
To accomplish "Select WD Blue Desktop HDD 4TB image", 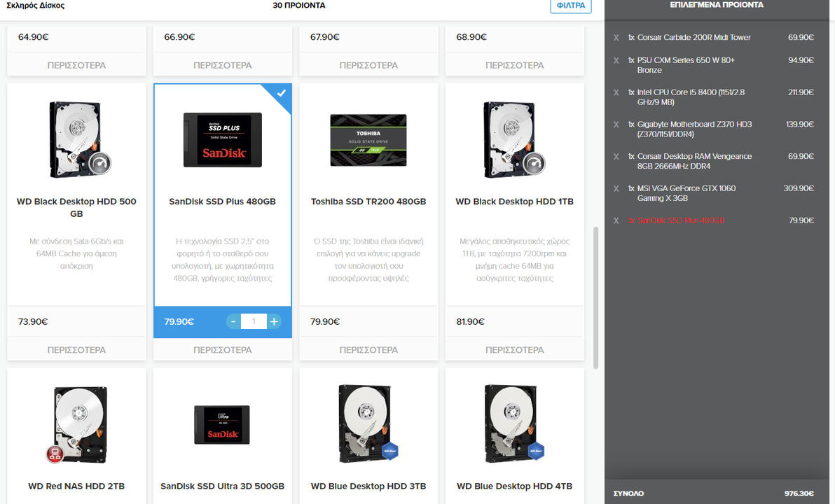I will point(513,424).
